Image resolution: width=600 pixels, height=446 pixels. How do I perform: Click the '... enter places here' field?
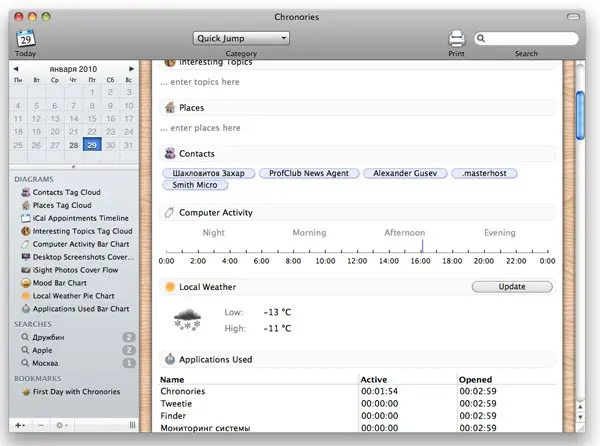pyautogui.click(x=201, y=128)
